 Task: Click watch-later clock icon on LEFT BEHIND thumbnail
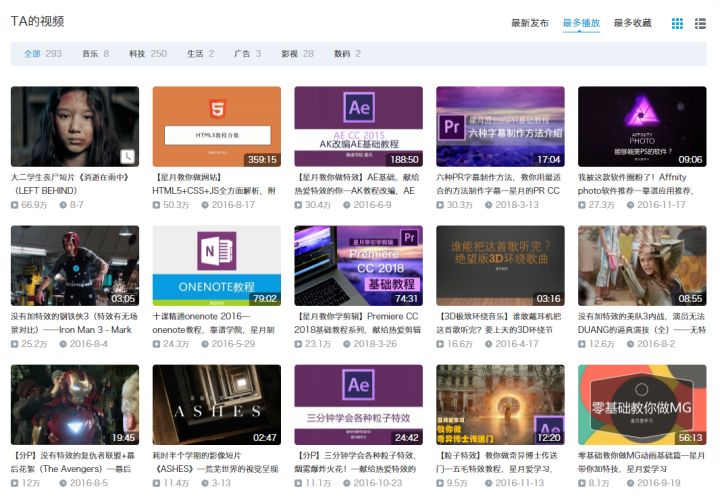tap(128, 156)
